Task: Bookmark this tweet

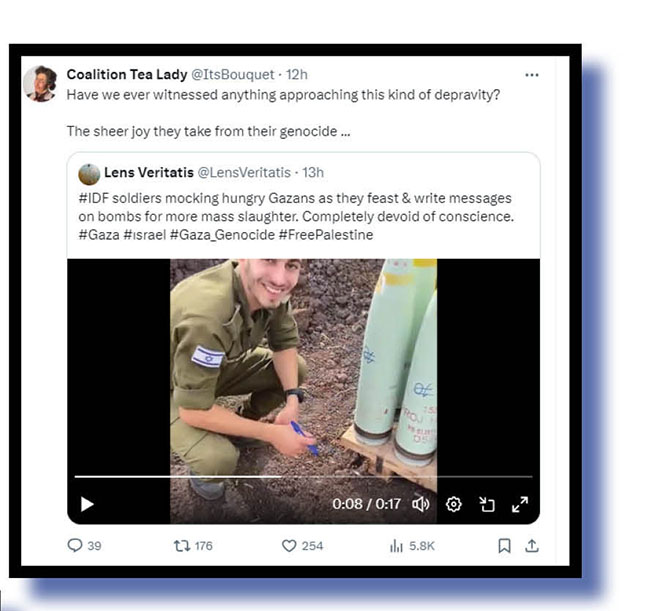Action: tap(505, 545)
